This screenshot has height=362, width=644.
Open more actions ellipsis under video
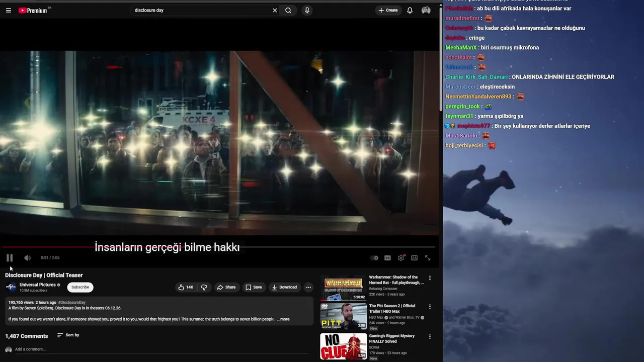pyautogui.click(x=308, y=287)
